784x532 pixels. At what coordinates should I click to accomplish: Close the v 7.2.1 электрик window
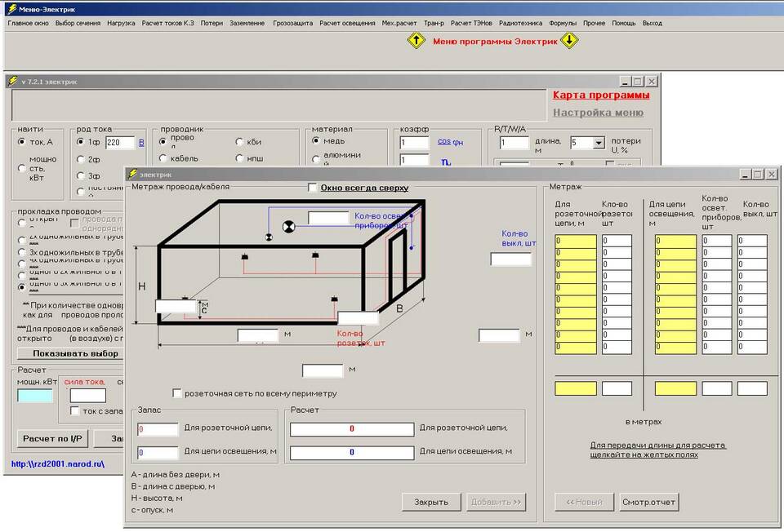click(651, 82)
